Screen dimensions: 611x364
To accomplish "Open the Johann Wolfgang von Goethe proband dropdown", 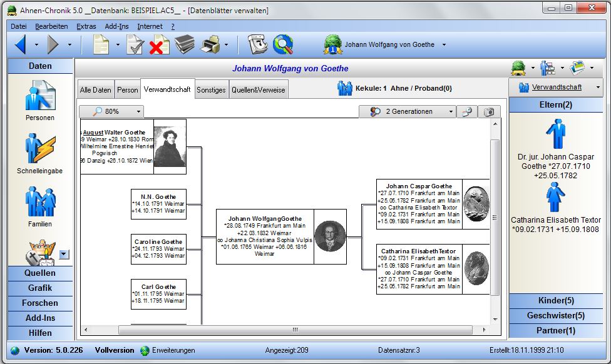I will pos(444,45).
